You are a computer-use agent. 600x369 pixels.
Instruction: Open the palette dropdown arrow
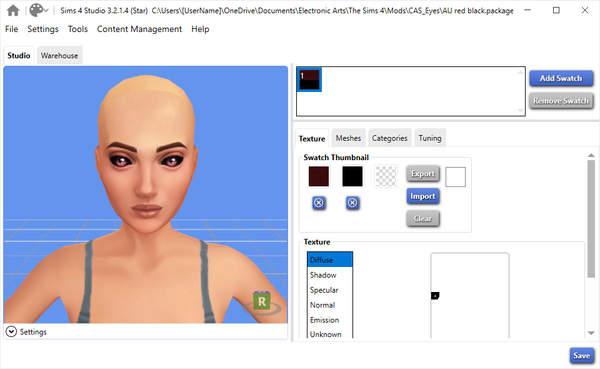tap(46, 10)
